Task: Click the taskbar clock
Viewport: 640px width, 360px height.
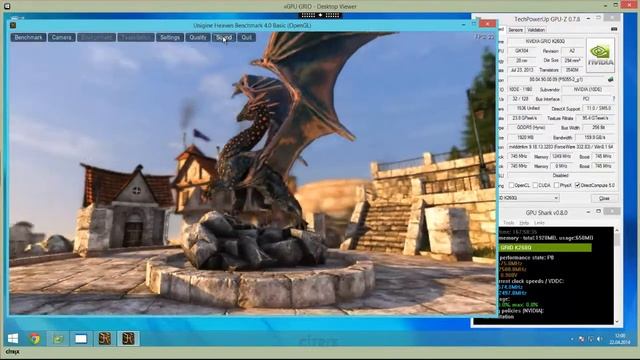Action: click(x=620, y=339)
